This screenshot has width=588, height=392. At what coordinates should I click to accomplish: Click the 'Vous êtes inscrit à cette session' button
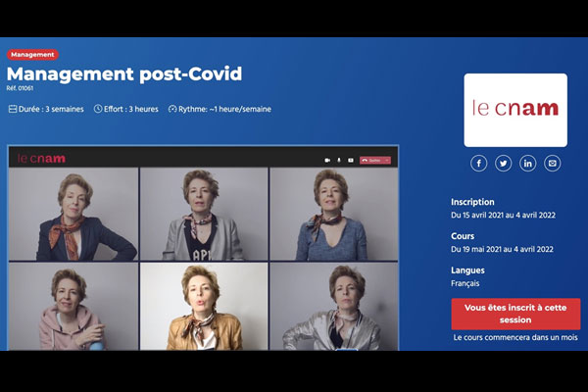click(515, 314)
